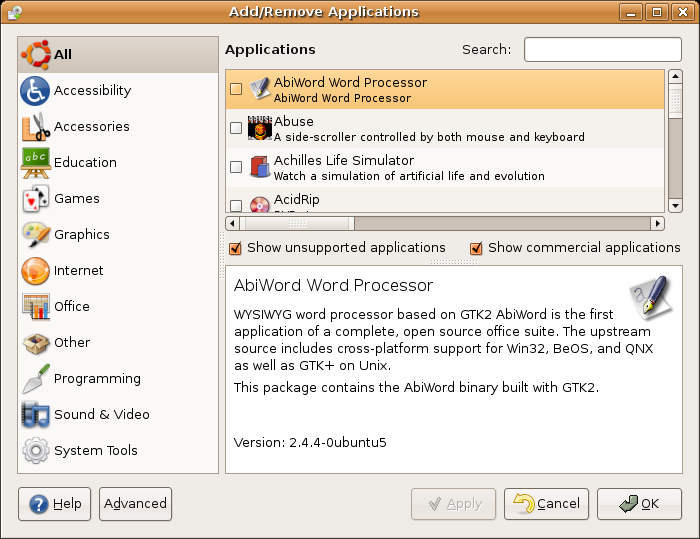Tick the Abuse application checkbox
The width and height of the screenshot is (700, 539).
[x=236, y=128]
